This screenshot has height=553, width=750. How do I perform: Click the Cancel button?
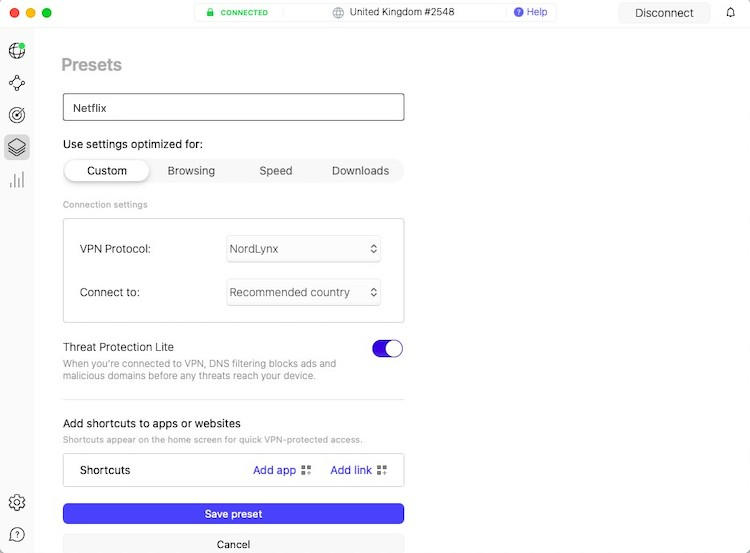(x=233, y=544)
